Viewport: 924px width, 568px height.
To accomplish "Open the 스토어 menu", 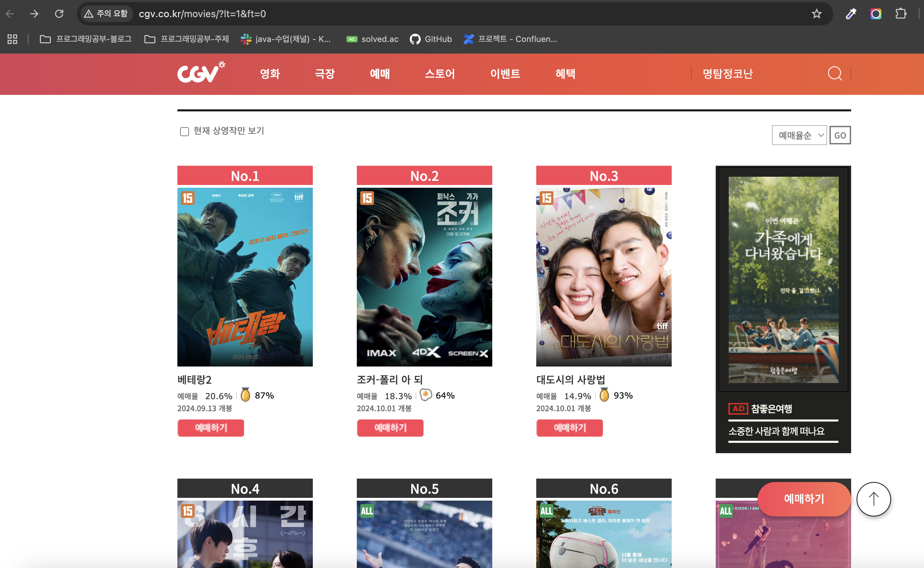I will point(440,74).
